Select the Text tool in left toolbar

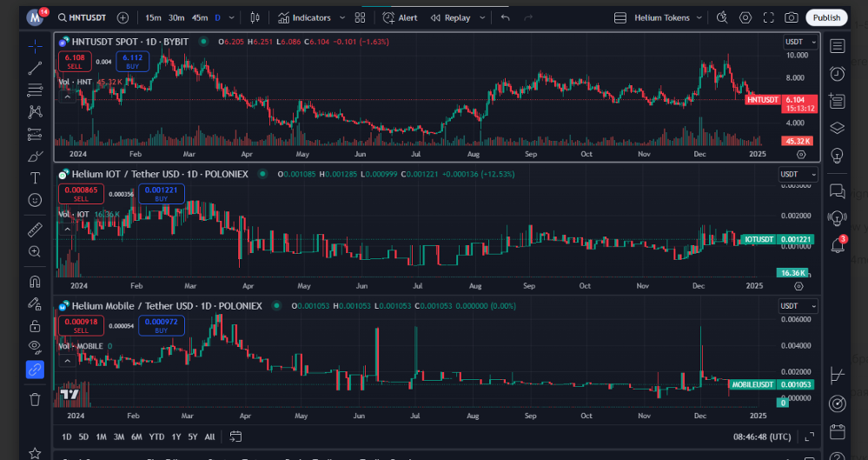click(35, 178)
